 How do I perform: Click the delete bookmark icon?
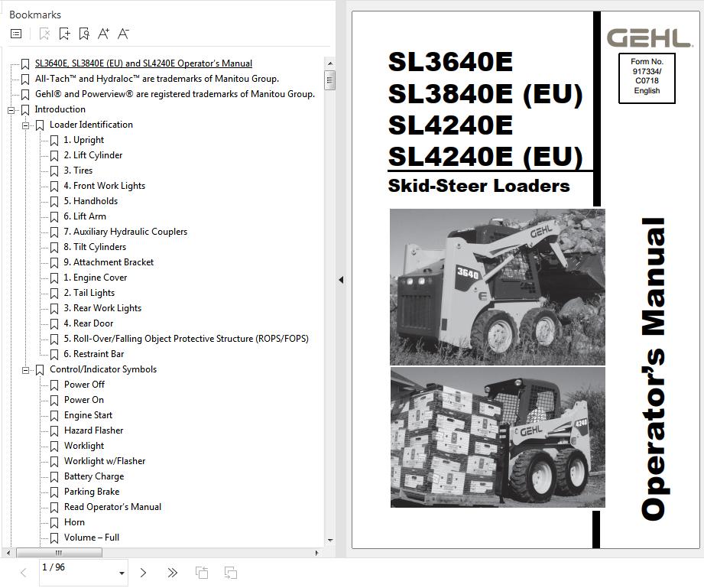tap(44, 34)
